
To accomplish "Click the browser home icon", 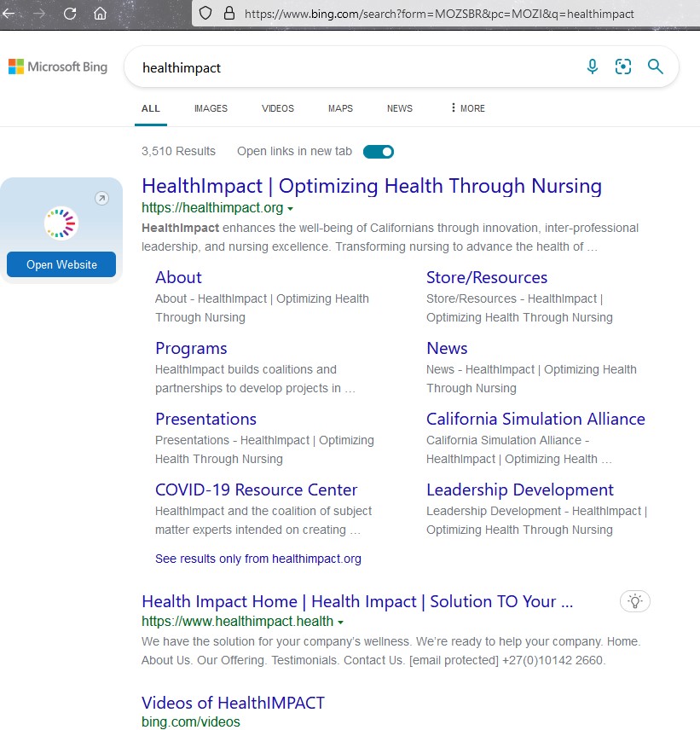I will [x=101, y=13].
